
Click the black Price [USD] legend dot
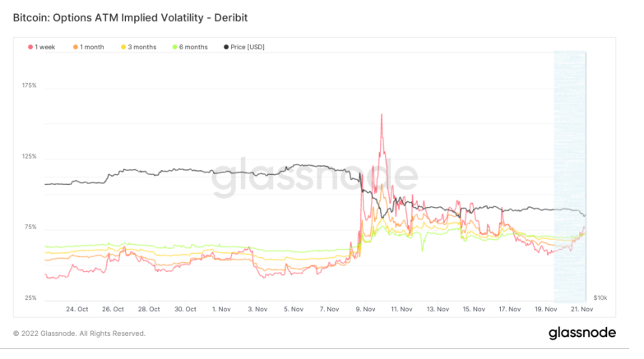click(227, 48)
